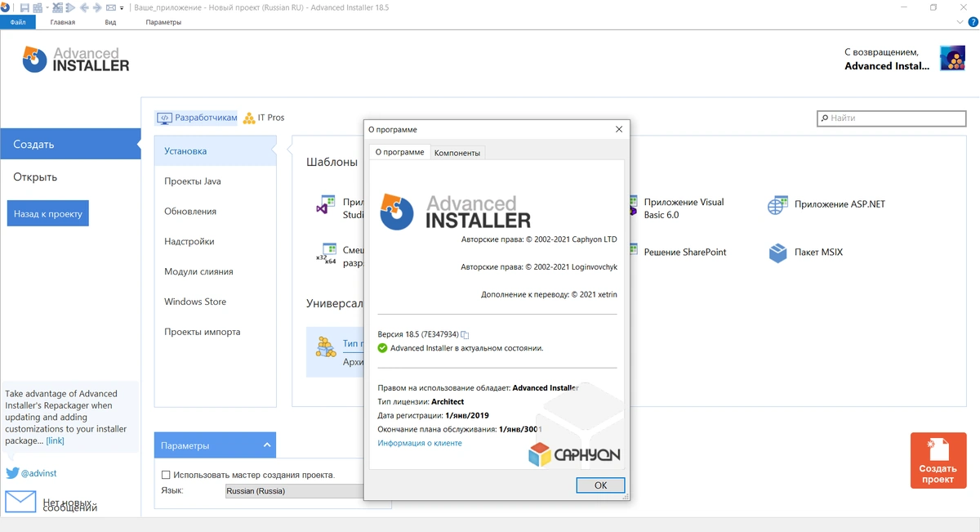Click the Advanced Installer logo on start page
Screen dimensions: 980x532
75,60
